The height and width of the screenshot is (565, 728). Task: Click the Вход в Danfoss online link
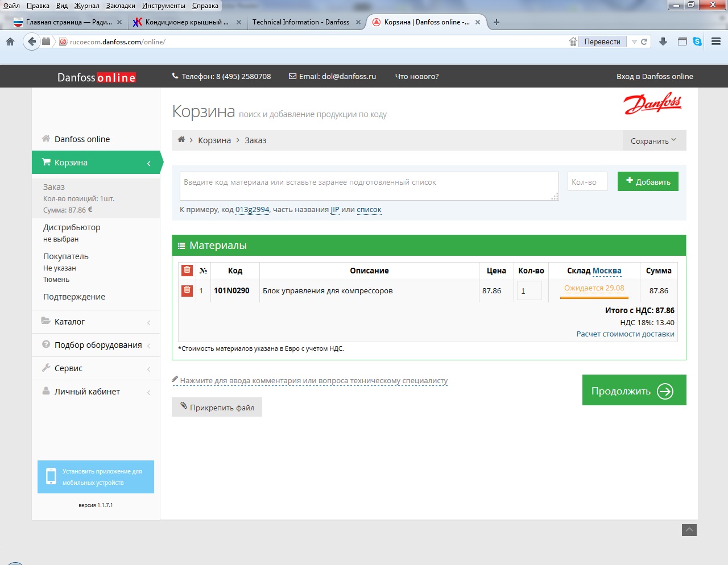pyautogui.click(x=655, y=76)
